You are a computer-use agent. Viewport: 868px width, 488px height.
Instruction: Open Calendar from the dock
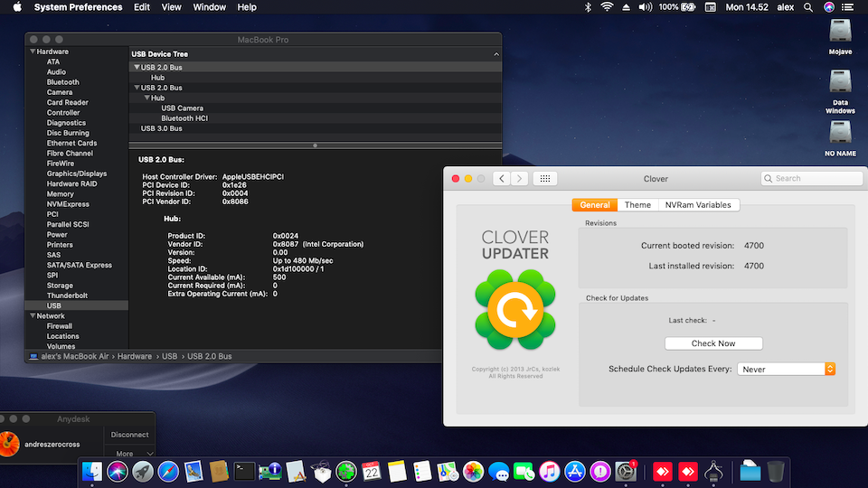click(372, 472)
